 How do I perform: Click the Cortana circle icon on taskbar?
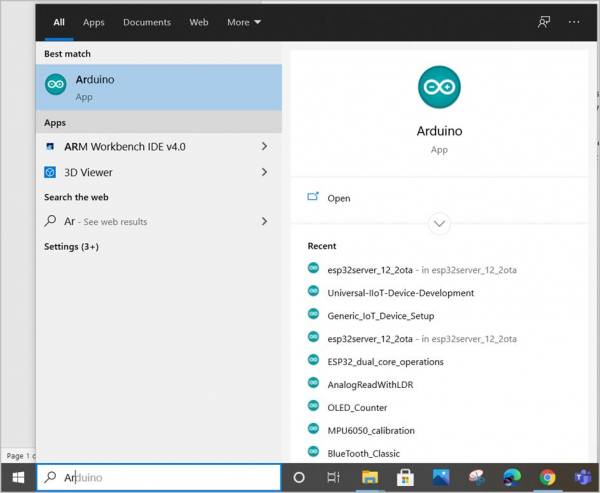tap(299, 477)
